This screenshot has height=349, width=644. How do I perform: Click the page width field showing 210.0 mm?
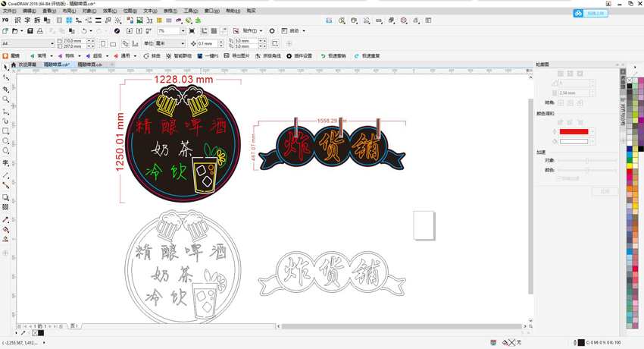pos(74,41)
